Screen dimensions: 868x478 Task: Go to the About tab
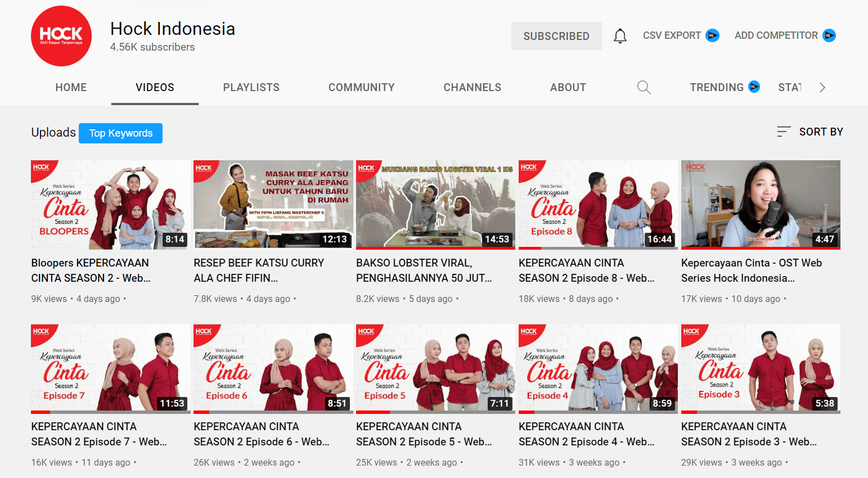click(568, 87)
